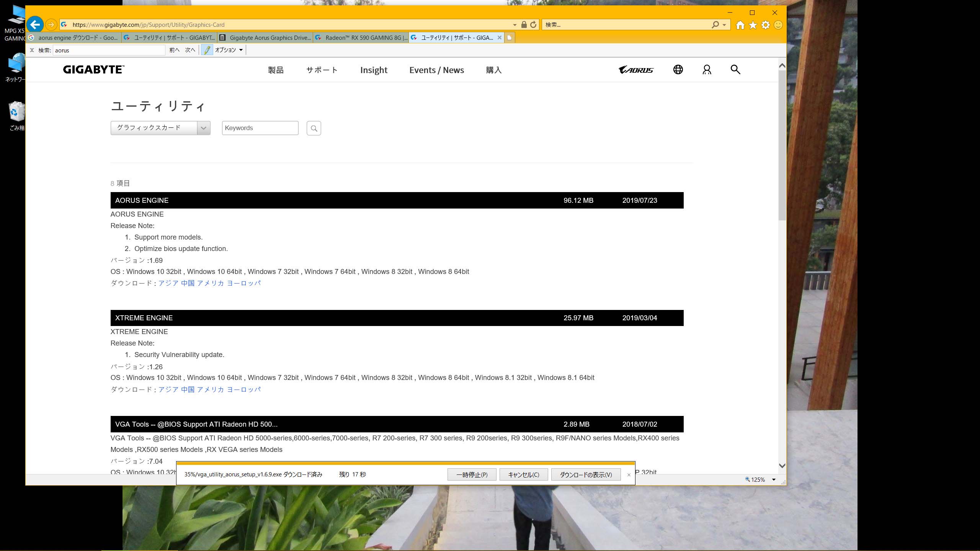This screenshot has width=980, height=551.
Task: Download XTREME ENGINE from アジア
Action: [168, 390]
